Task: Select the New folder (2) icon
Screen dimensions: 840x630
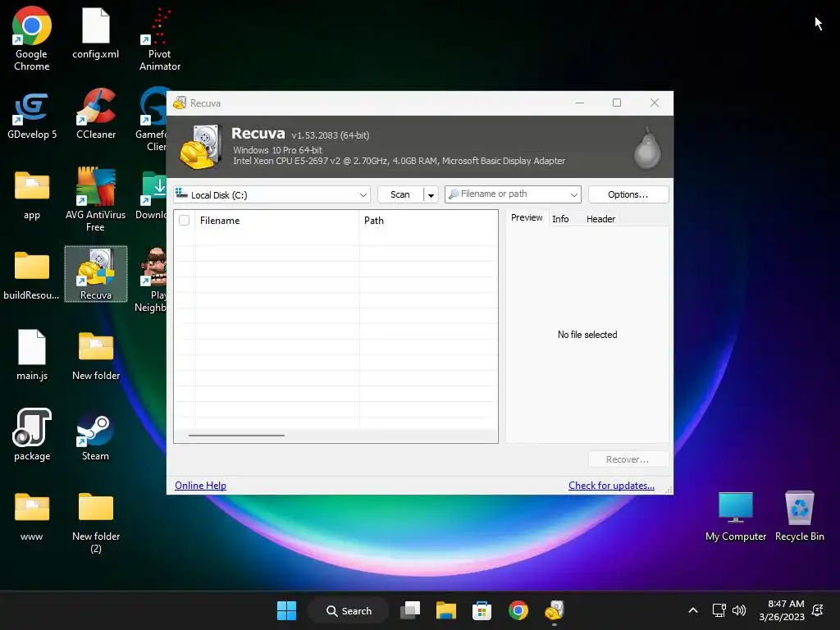Action: 96,522
